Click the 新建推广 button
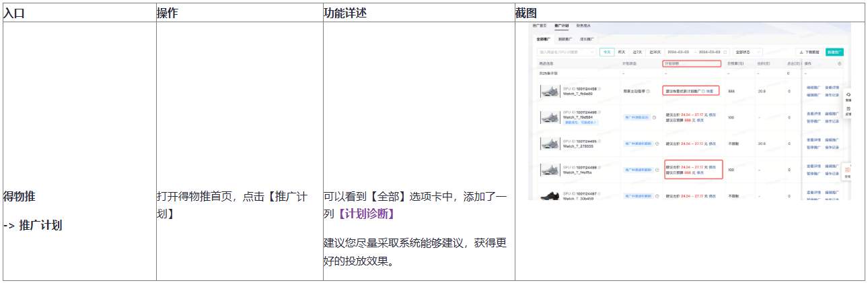Viewport: 868px width, 283px height. tap(834, 52)
